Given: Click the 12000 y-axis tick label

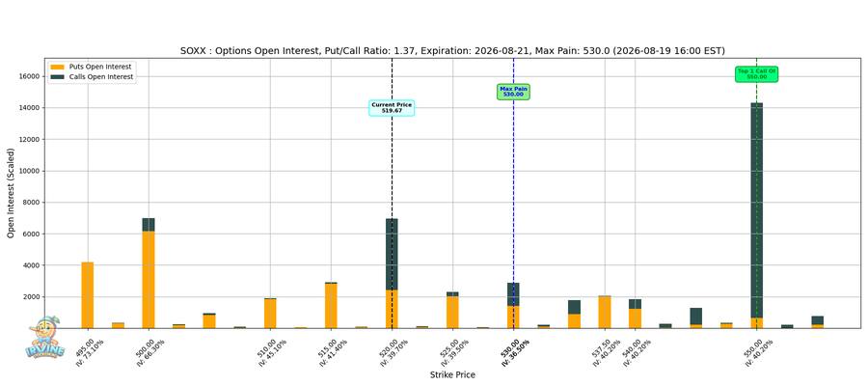Looking at the screenshot, I should 29,139.
